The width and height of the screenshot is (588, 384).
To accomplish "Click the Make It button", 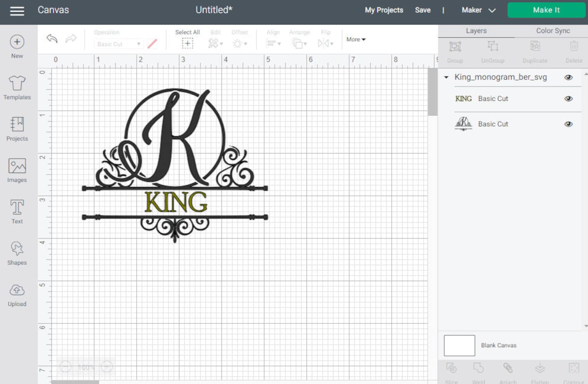I will click(x=546, y=10).
